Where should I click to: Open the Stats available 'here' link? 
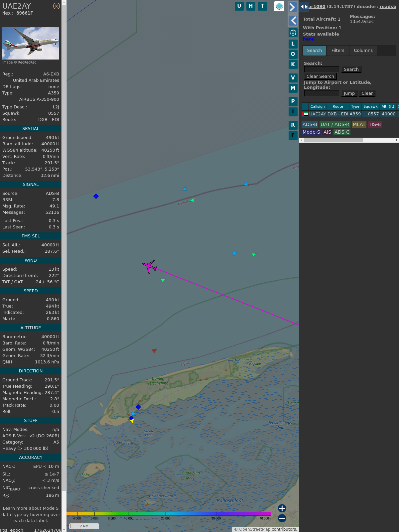click(x=308, y=39)
